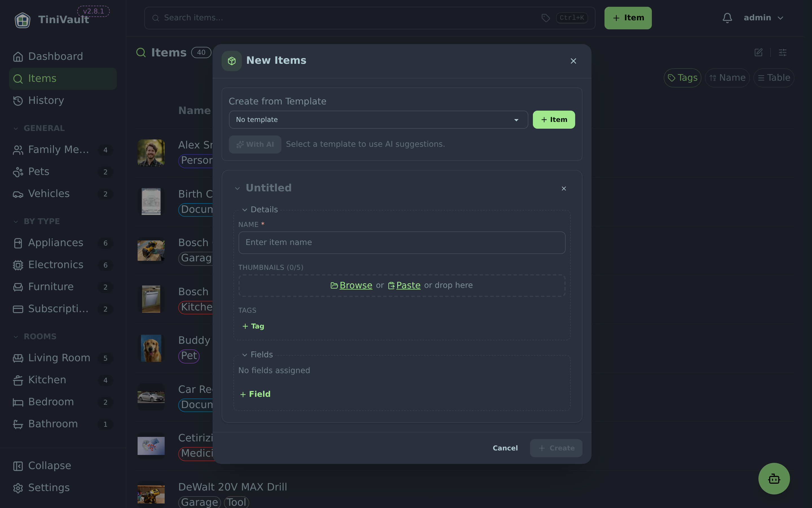The width and height of the screenshot is (812, 508).
Task: Open the Pets category
Action: [63, 172]
